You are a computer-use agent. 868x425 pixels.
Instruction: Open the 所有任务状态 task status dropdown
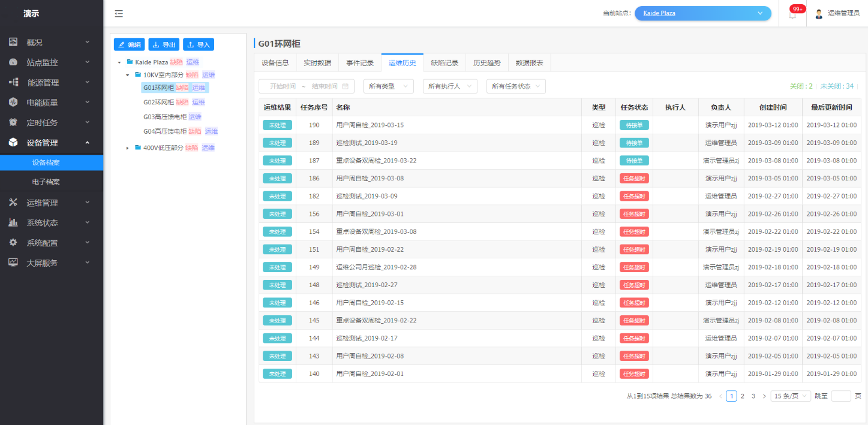click(515, 86)
